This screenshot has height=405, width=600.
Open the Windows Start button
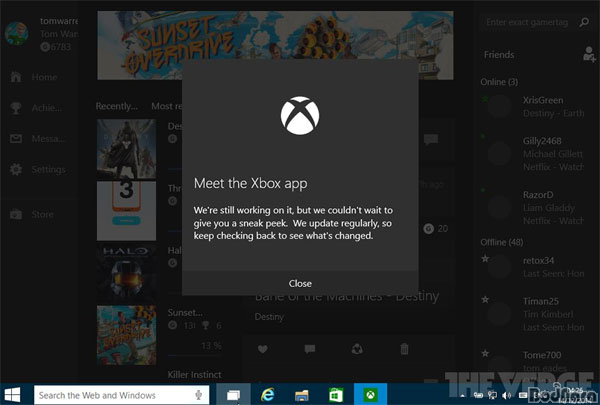[x=12, y=395]
